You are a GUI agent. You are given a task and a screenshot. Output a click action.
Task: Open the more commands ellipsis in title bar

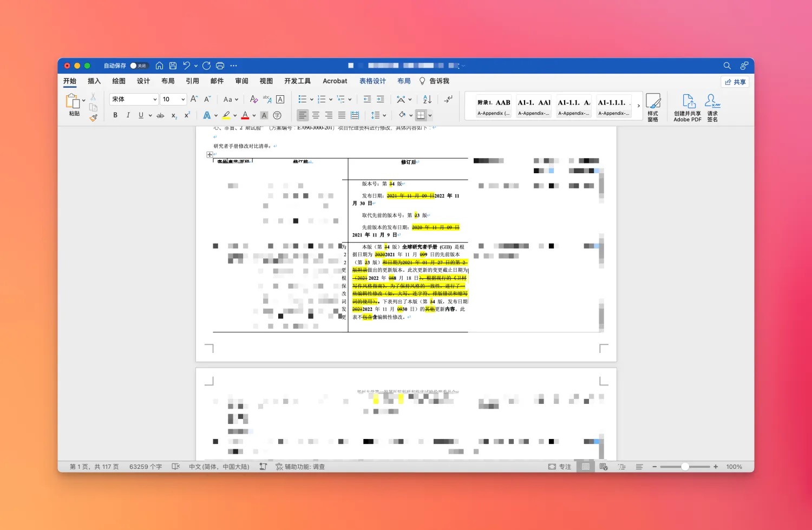(233, 66)
